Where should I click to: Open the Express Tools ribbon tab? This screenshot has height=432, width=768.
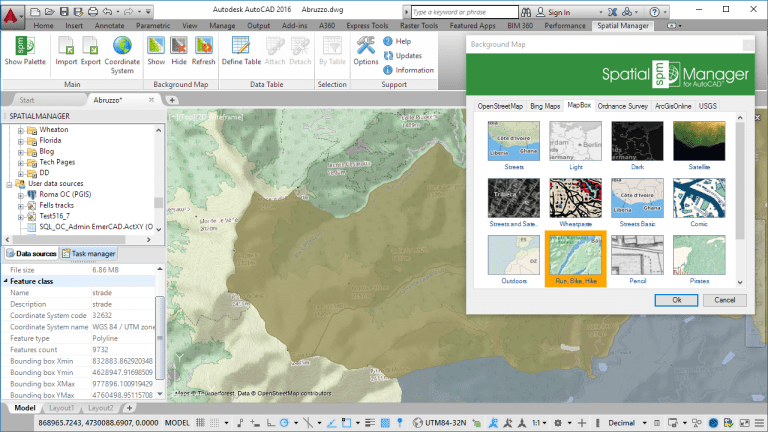pos(367,25)
